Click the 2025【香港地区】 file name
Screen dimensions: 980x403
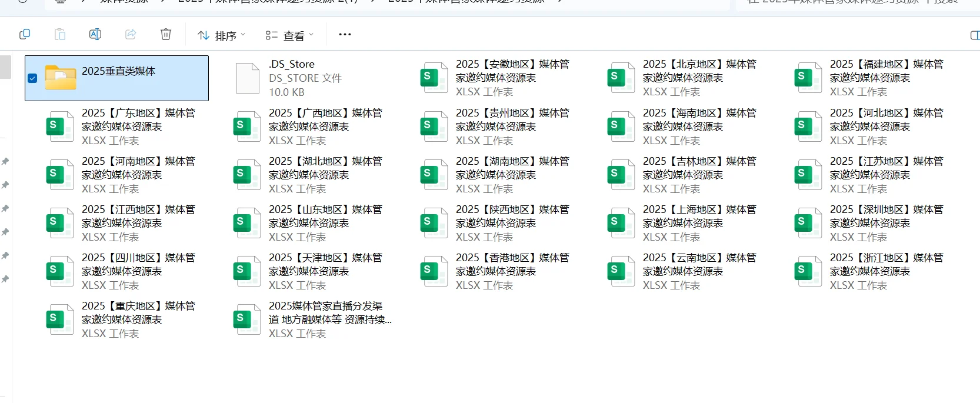(x=512, y=265)
